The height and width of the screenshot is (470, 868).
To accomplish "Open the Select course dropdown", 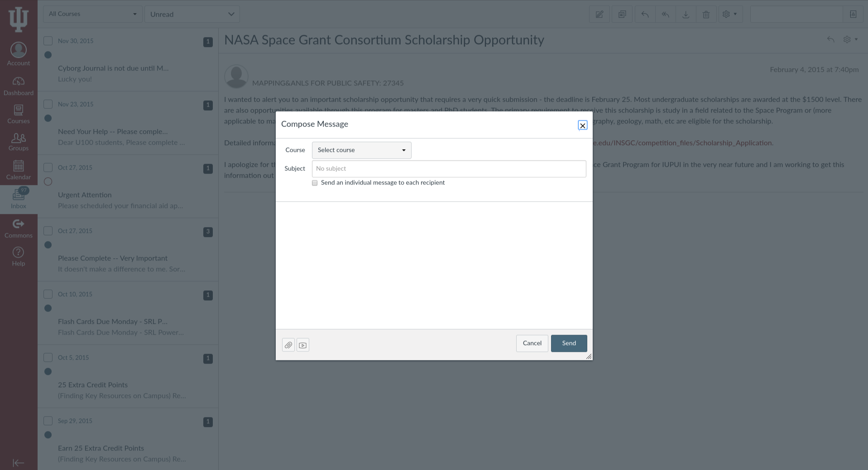I will 361,150.
